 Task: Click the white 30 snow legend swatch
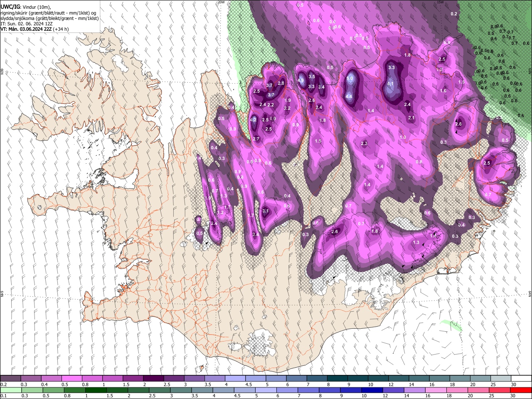[x=521, y=379]
